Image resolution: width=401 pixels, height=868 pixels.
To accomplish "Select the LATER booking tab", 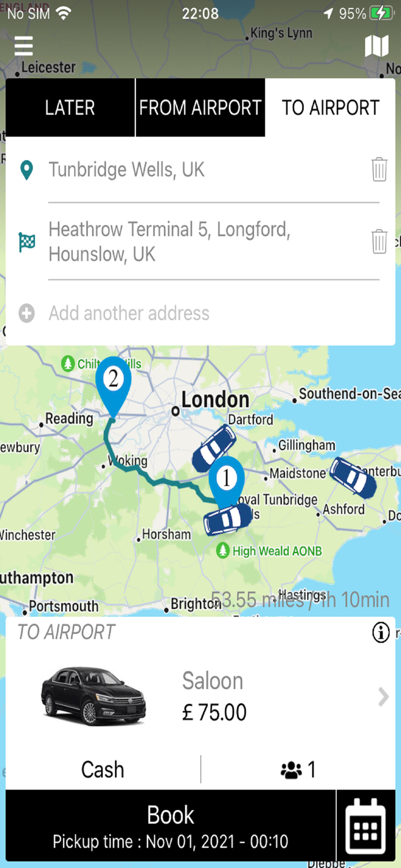I will tap(69, 108).
